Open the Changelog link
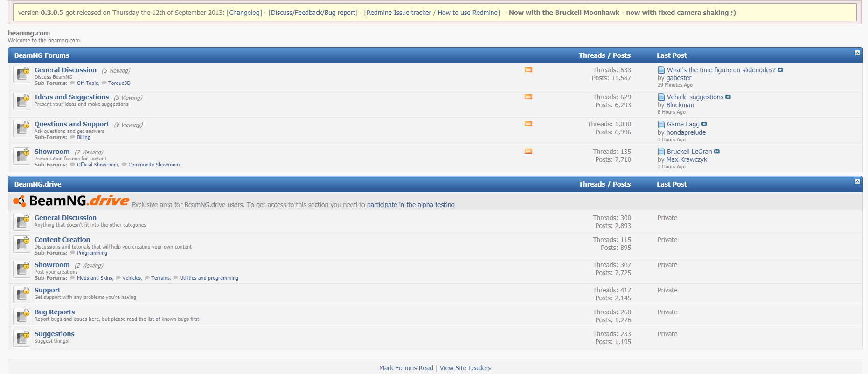 [x=244, y=13]
